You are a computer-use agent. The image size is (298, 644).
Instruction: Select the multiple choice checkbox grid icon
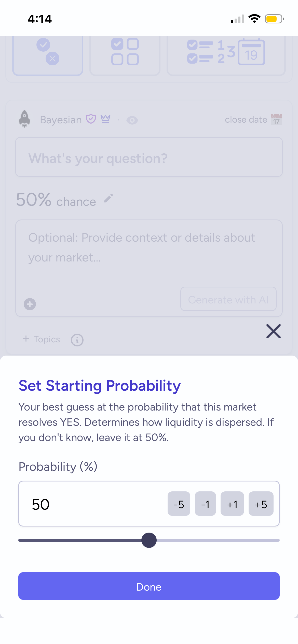125,52
